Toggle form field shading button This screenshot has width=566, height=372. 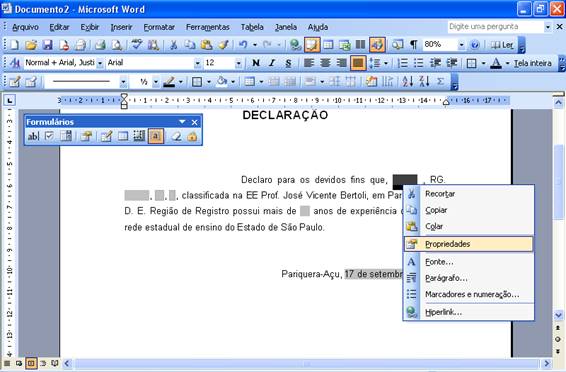click(156, 136)
